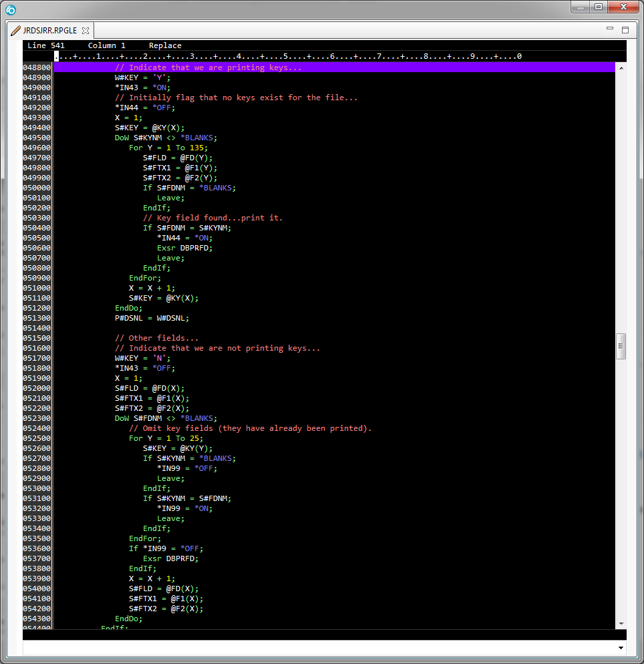Click sequence number 048800
Screen dimensions: 644x664
37,67
